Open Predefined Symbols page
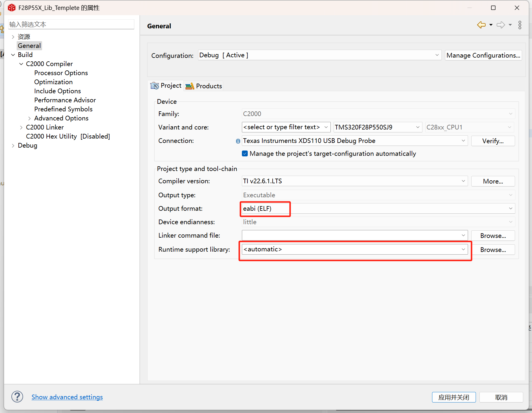 pos(63,109)
